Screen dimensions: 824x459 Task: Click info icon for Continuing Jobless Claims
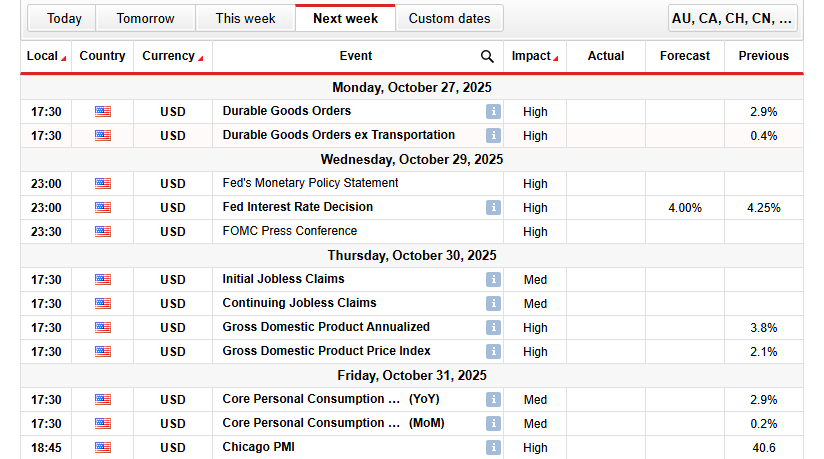click(x=492, y=304)
